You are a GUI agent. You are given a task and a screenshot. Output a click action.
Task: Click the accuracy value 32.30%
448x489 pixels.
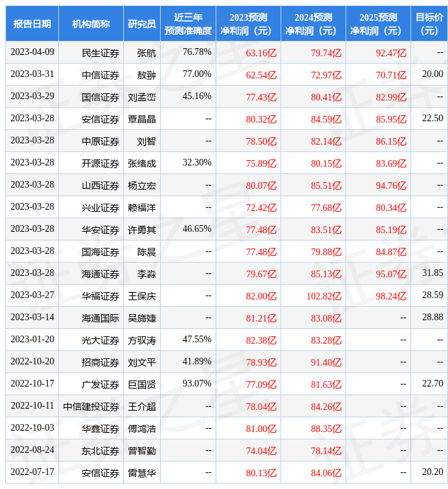click(197, 163)
